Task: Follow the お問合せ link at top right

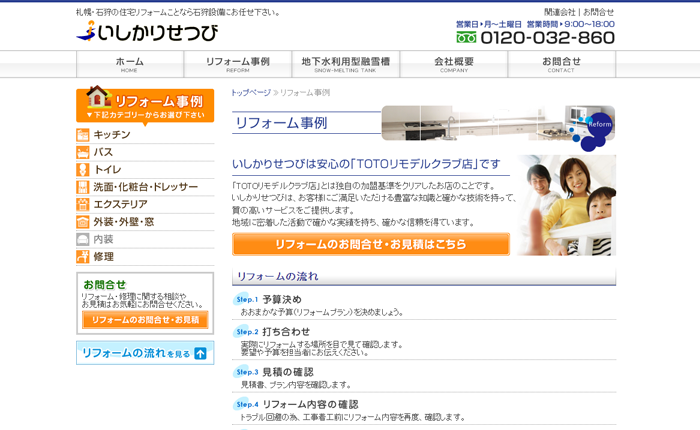Action: pos(599,12)
